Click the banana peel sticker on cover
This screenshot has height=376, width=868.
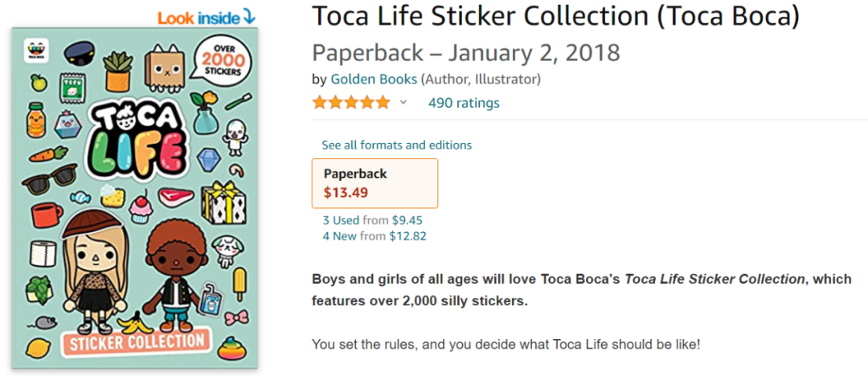click(x=133, y=322)
